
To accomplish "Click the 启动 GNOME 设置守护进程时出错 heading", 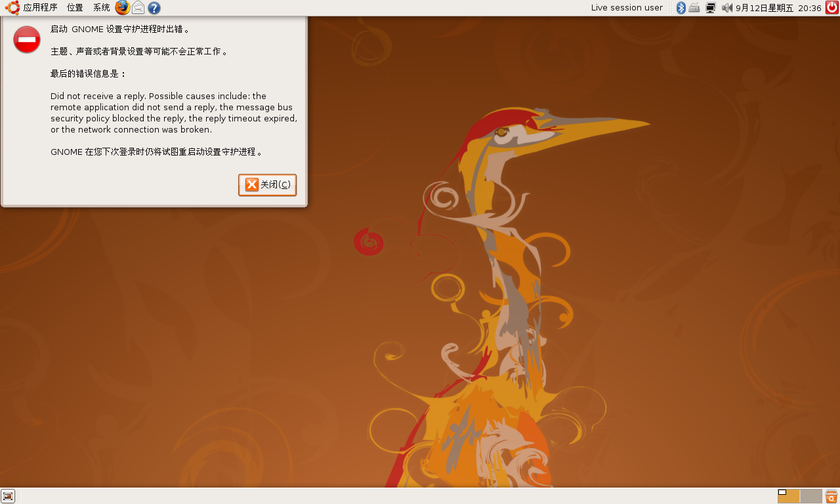I will (120, 30).
